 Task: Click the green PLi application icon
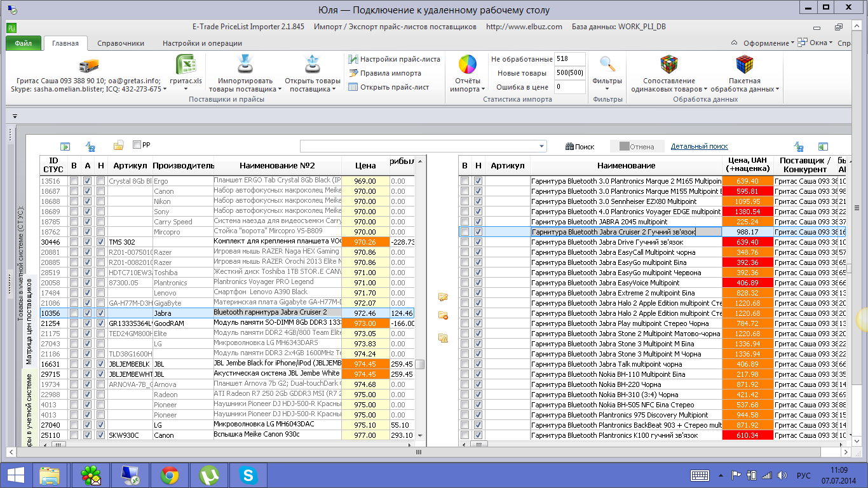(12, 27)
